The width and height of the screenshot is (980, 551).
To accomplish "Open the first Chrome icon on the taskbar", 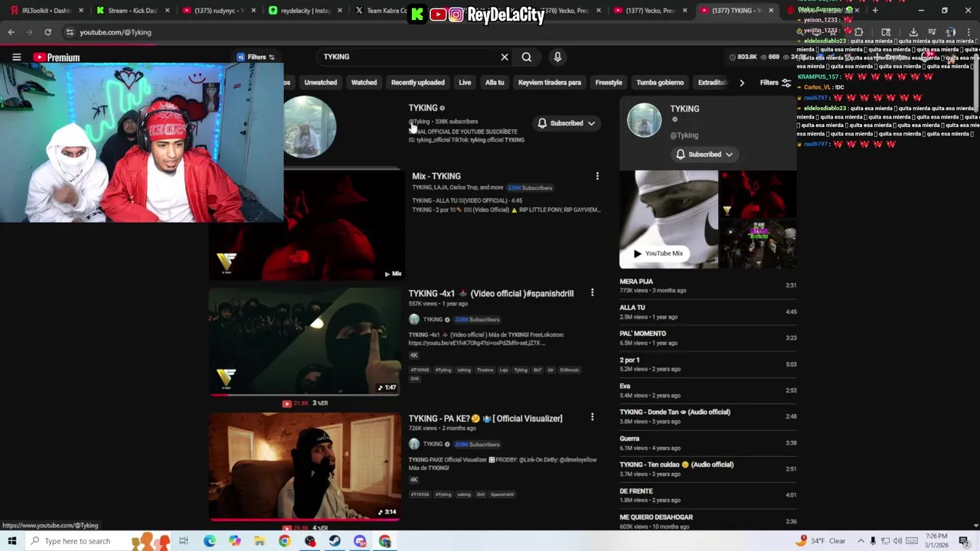I will (284, 541).
